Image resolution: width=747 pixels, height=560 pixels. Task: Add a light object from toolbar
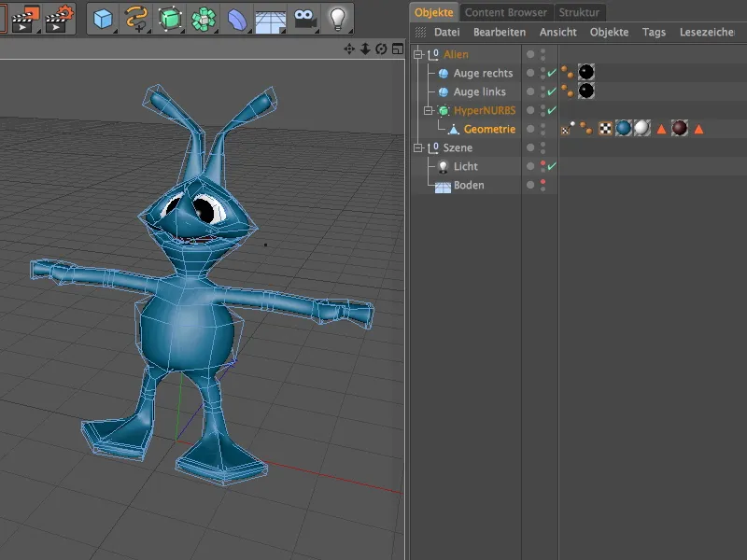point(337,19)
